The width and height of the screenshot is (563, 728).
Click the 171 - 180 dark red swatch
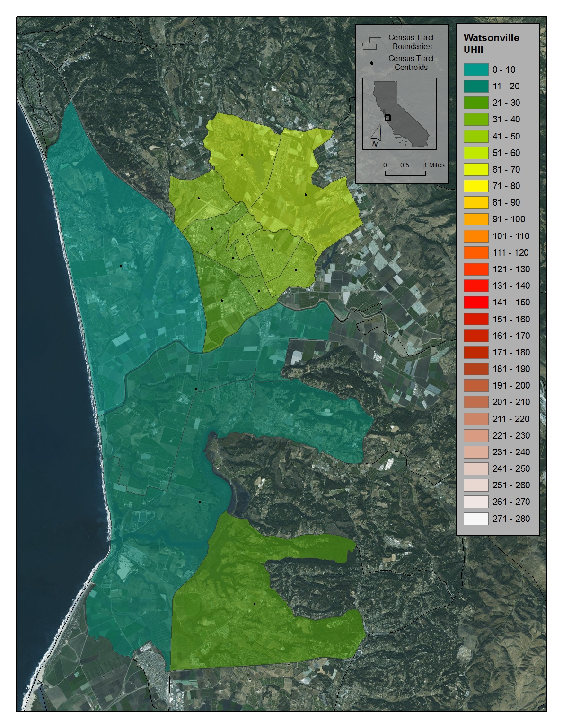475,352
